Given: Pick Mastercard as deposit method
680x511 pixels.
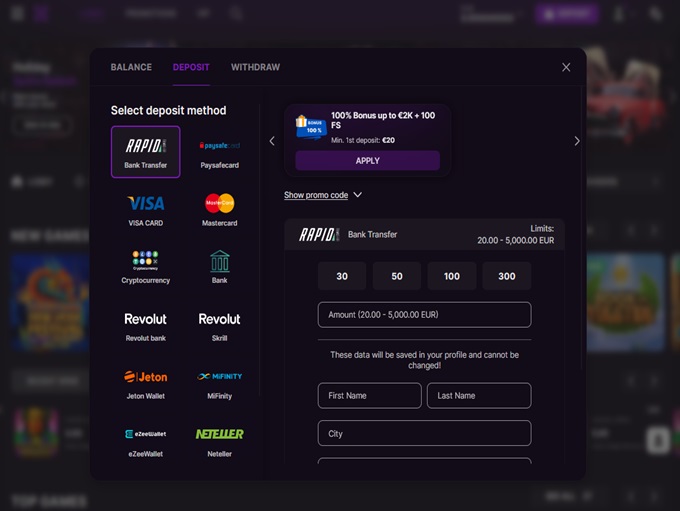Looking at the screenshot, I should pyautogui.click(x=219, y=210).
